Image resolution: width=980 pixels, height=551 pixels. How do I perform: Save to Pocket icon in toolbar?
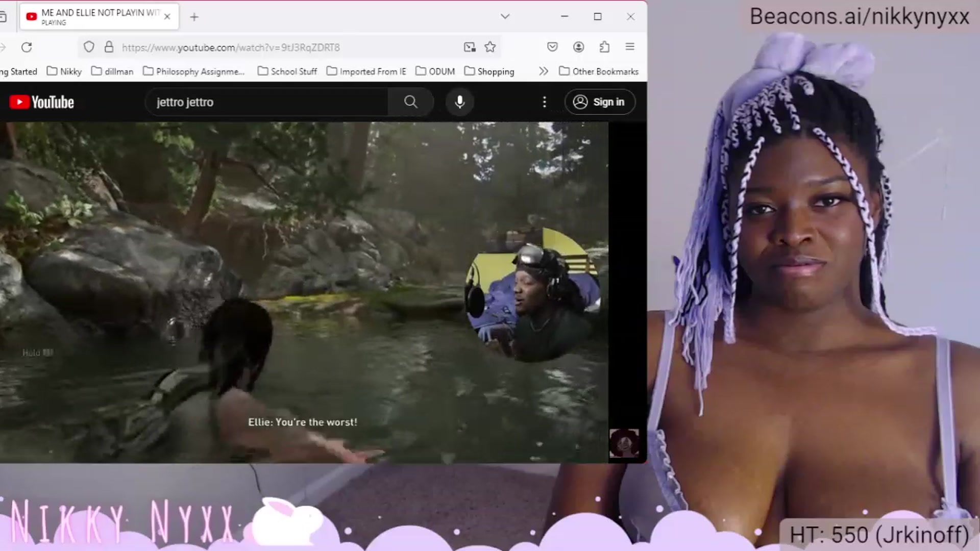click(x=552, y=47)
